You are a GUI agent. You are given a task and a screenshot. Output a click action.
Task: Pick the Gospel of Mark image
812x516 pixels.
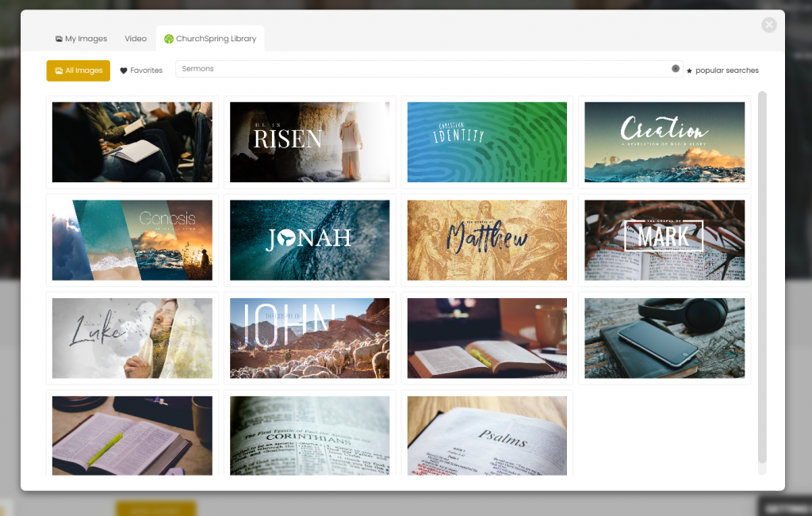pos(665,240)
